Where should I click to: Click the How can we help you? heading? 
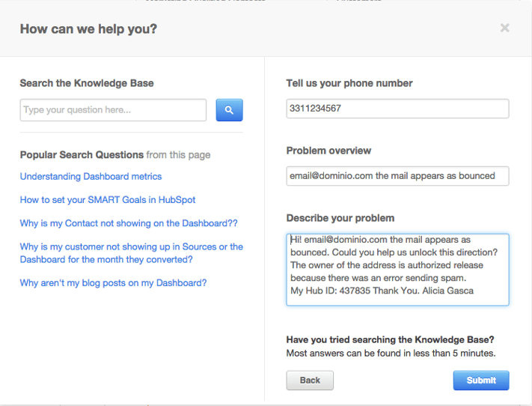88,29
